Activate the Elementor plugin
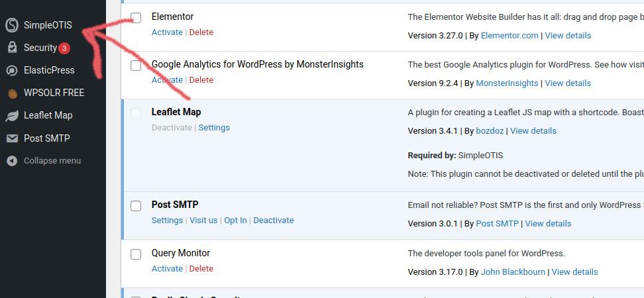The height and width of the screenshot is (298, 644). (167, 32)
